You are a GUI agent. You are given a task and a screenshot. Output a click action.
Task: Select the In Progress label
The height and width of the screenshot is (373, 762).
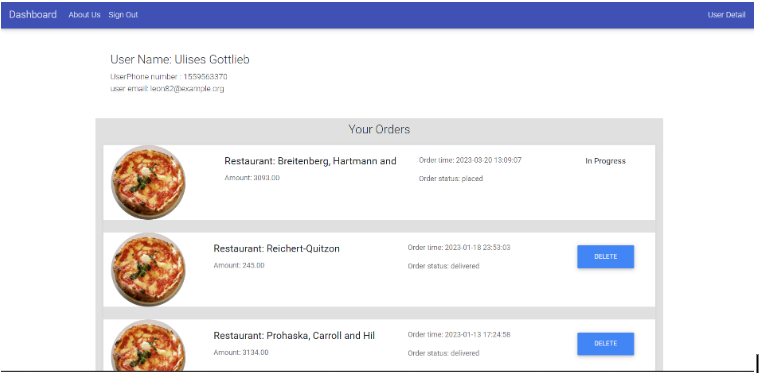(606, 161)
